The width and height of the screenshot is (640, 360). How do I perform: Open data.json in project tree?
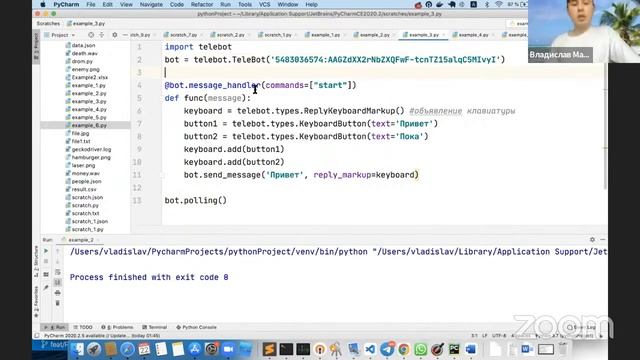(83, 45)
